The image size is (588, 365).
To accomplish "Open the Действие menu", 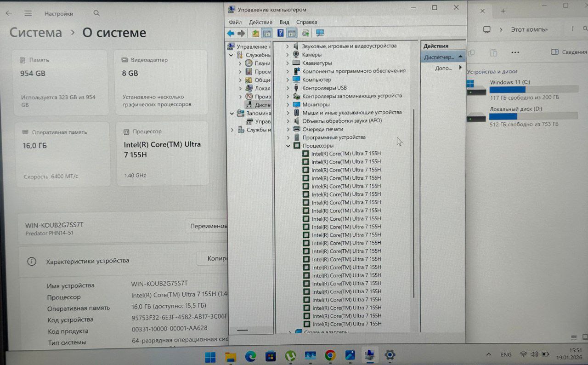I will pos(260,22).
